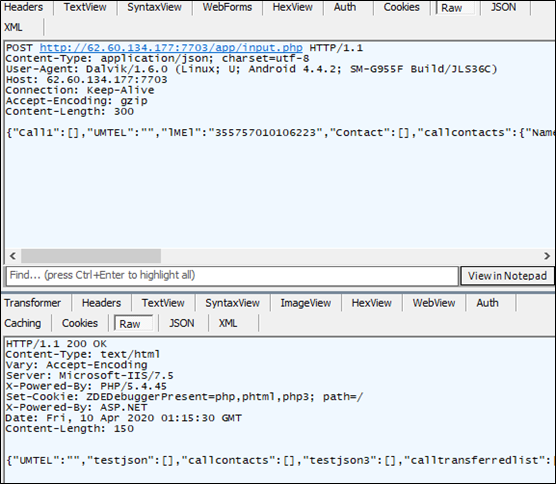Click View in Notepad button
Screen dimensions: 556x484
[x=507, y=276]
